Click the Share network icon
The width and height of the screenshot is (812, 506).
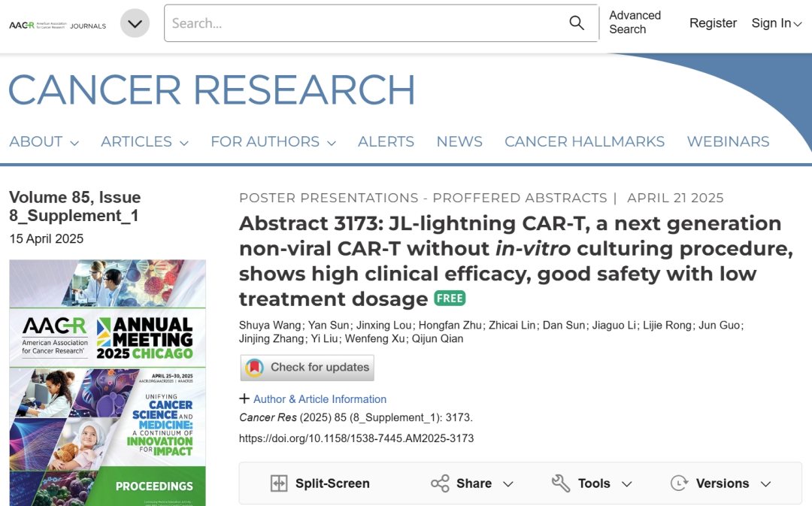pos(440,483)
